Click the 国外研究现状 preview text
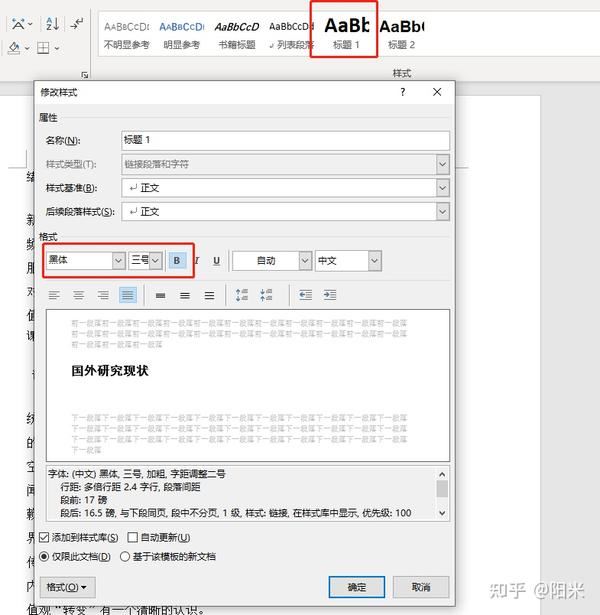This screenshot has height=615, width=600. [x=110, y=371]
